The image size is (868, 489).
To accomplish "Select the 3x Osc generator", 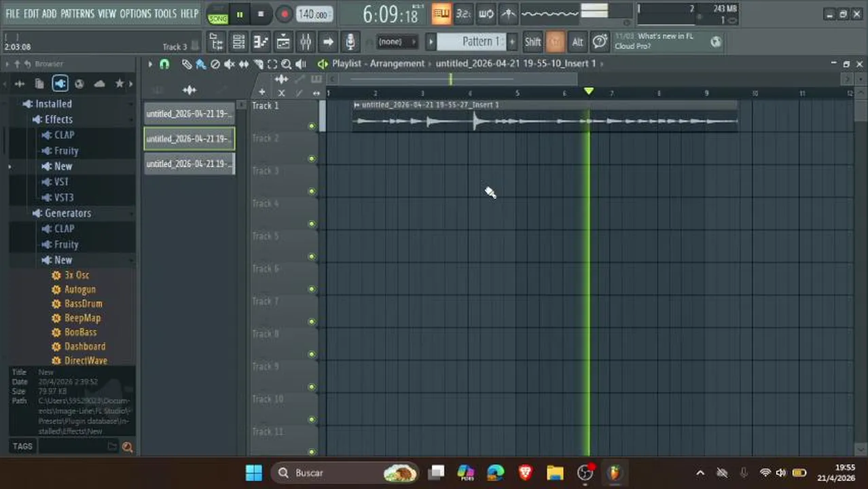I will click(77, 275).
